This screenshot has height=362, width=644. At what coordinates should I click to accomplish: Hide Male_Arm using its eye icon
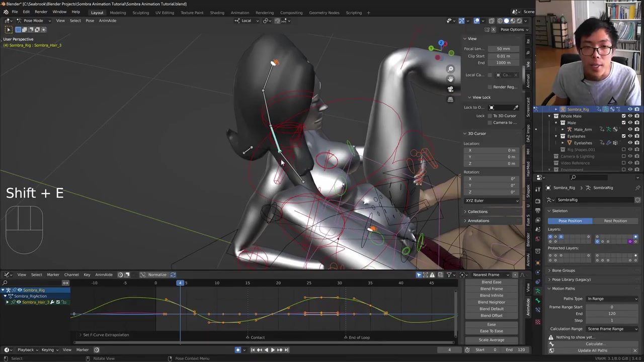pos(630,129)
